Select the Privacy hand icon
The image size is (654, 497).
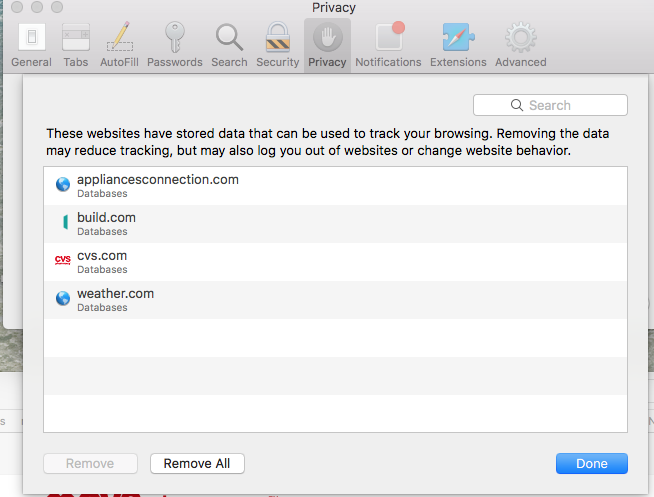[327, 38]
